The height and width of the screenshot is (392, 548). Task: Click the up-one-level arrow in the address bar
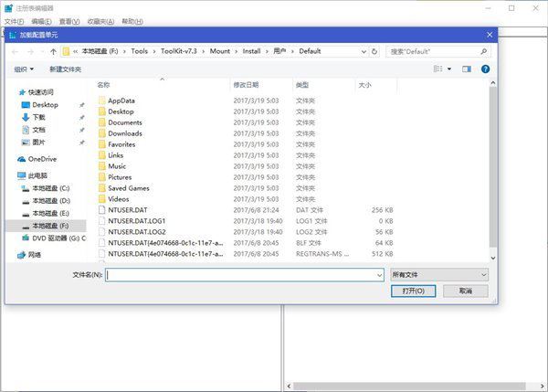coord(54,52)
